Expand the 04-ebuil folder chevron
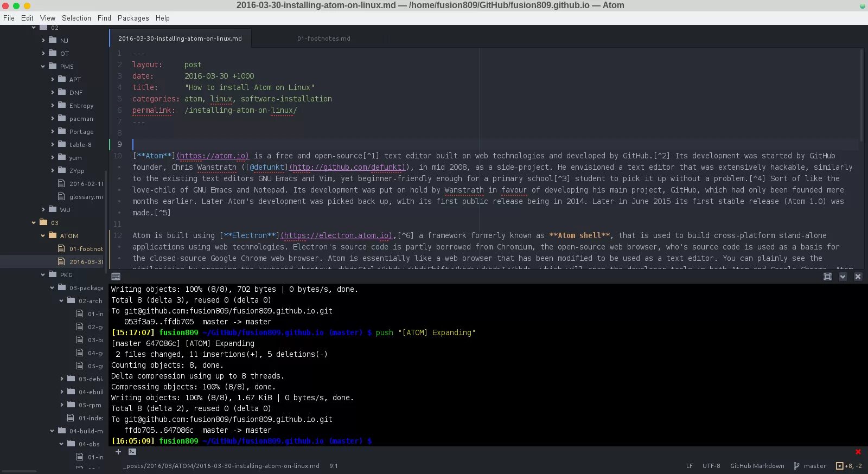The image size is (868, 474). click(62, 392)
